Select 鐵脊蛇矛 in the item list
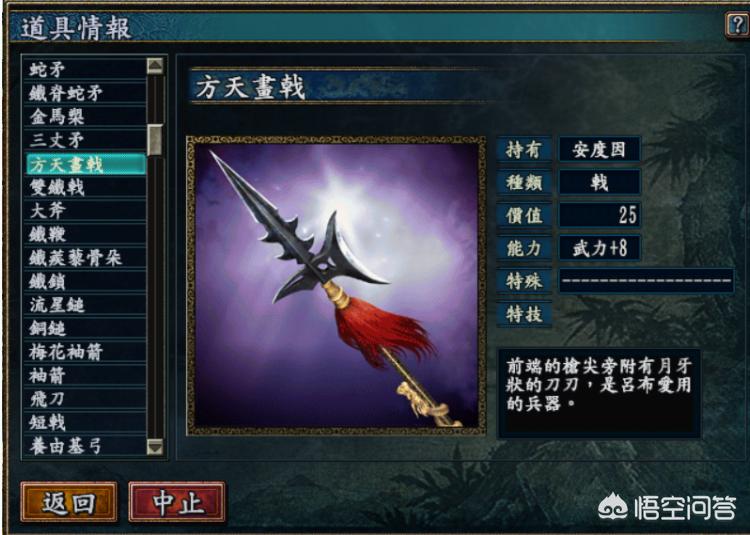The height and width of the screenshot is (535, 750). coord(85,93)
